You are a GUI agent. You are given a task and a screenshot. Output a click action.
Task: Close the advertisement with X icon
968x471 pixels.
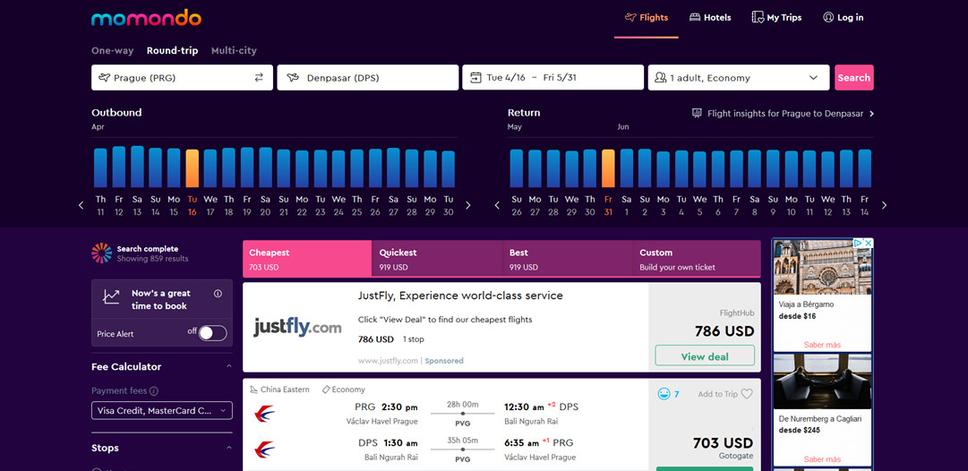click(x=868, y=243)
